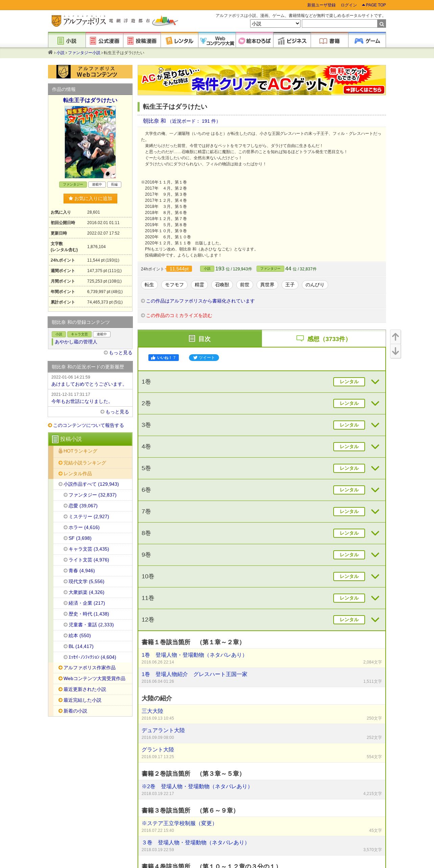Open あやかし蔵の管理人 link
The width and height of the screenshot is (434, 868).
point(76,342)
